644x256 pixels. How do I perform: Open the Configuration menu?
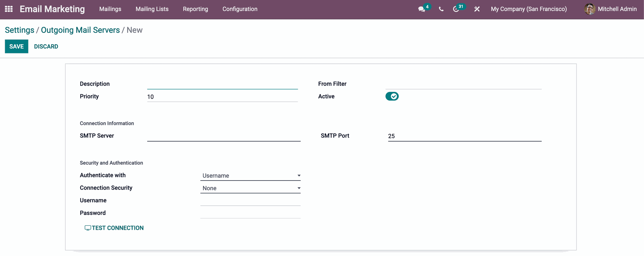point(240,9)
